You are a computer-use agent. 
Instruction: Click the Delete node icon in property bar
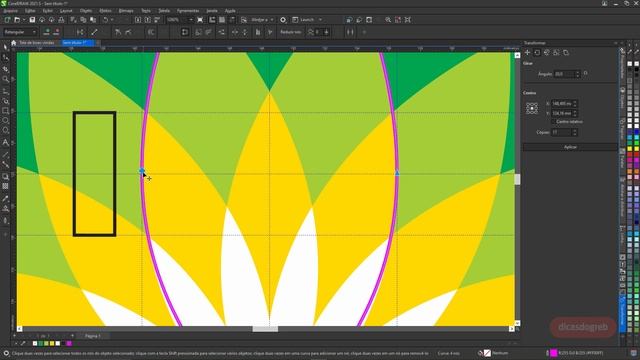[x=56, y=32]
